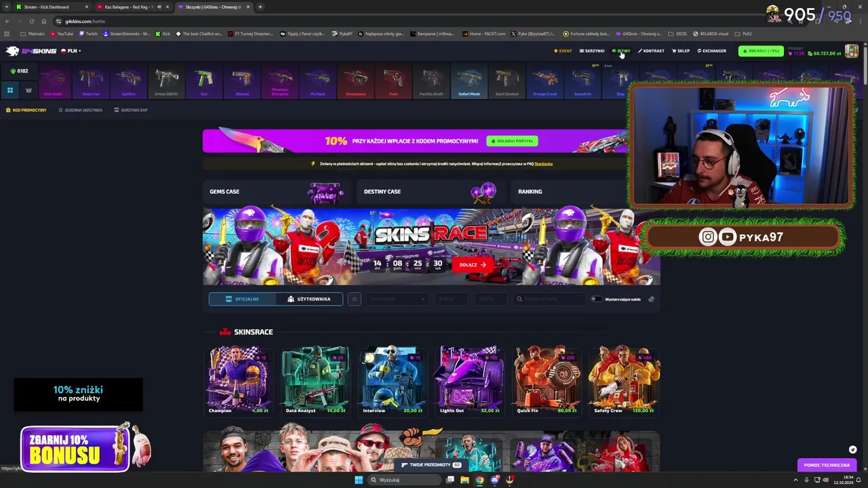868x488 pixels.
Task: Open the YouTube bookmark
Action: pyautogui.click(x=62, y=34)
